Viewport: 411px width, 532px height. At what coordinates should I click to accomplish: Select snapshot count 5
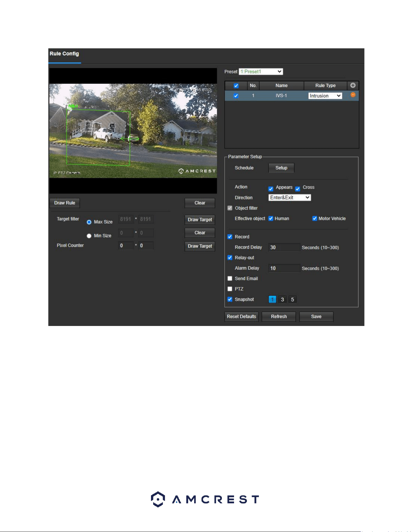292,299
